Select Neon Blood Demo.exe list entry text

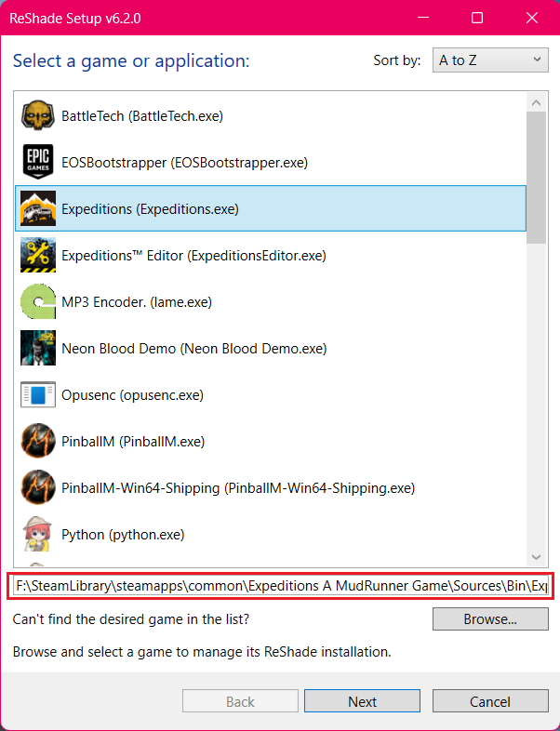coord(194,348)
